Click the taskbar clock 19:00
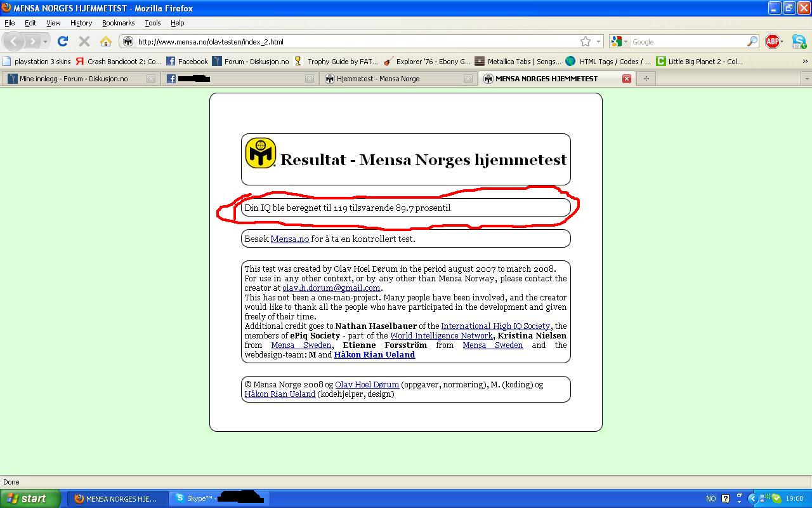Image resolution: width=812 pixels, height=508 pixels. 794,498
